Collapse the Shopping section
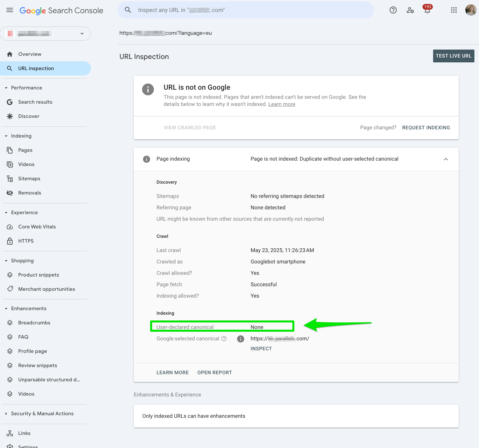The width and height of the screenshot is (479, 448). click(6, 261)
